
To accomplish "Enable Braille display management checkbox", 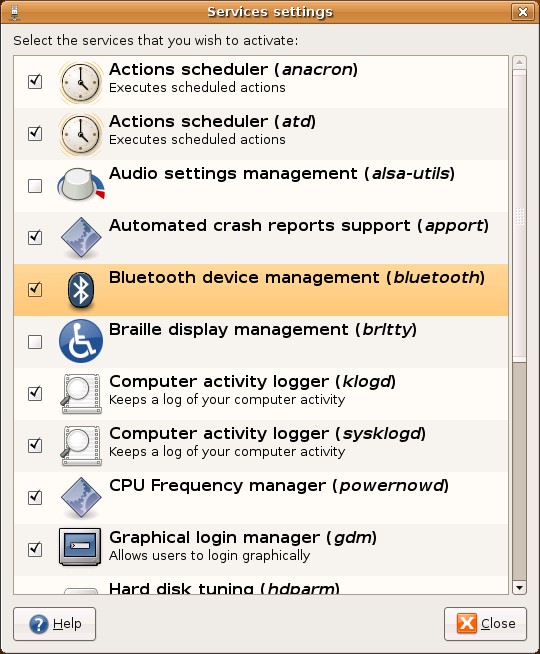I will click(35, 342).
